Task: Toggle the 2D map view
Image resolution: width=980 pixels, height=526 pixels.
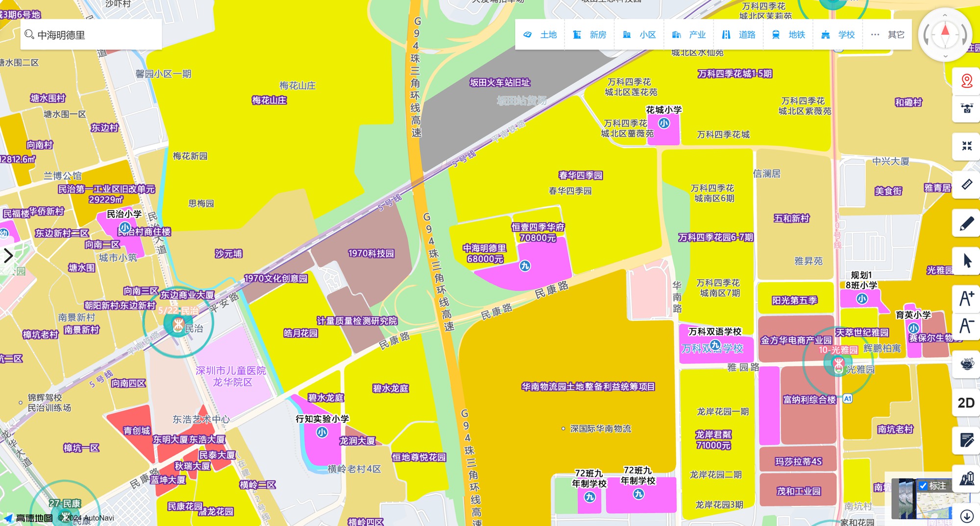Action: (x=966, y=403)
